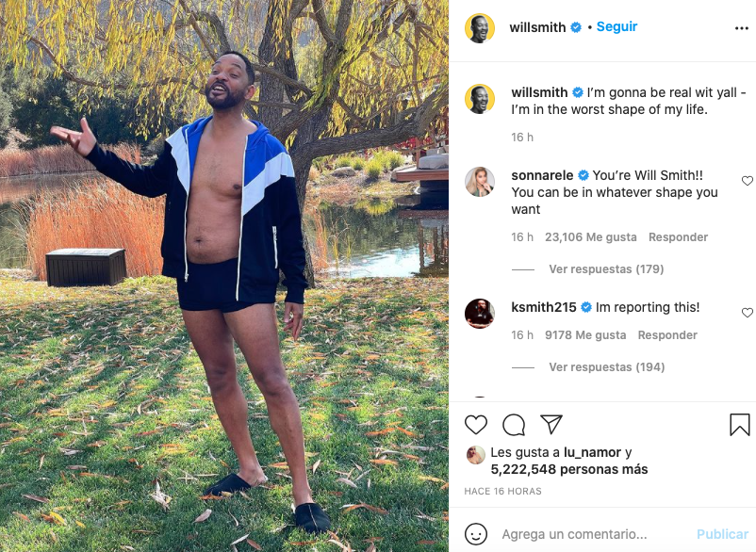Image resolution: width=756 pixels, height=552 pixels.
Task: Open the emoji picker smiley icon
Action: (x=476, y=534)
